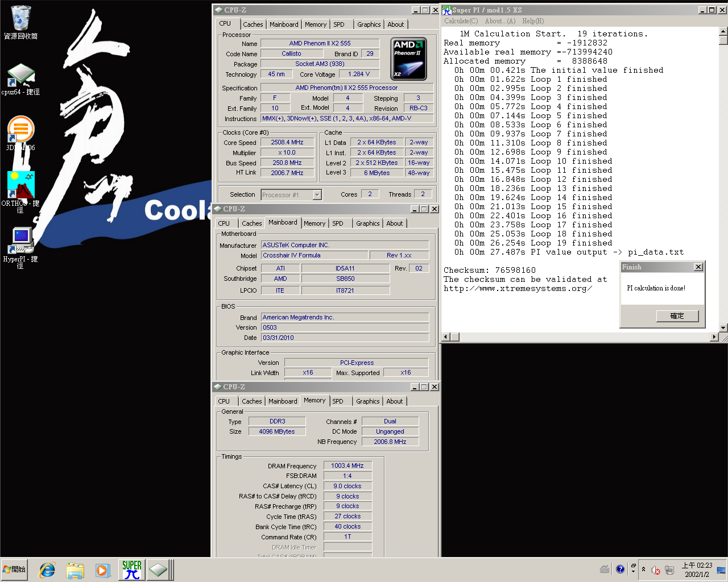Click the Mainboard CPU-Z window title icon
The width and height of the screenshot is (728, 582).
(217, 209)
